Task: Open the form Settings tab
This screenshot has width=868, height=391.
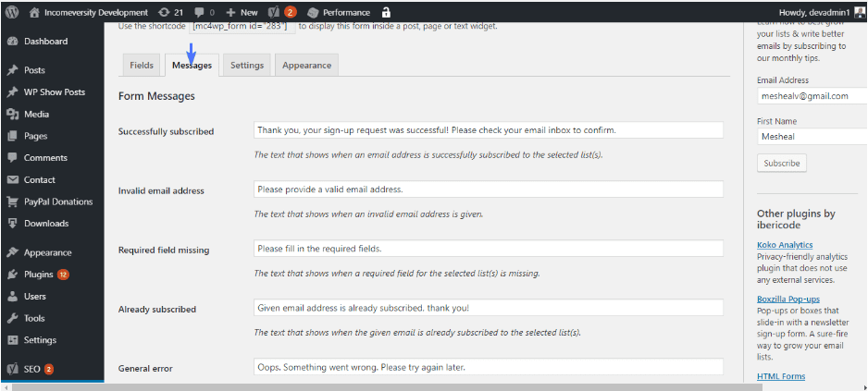Action: point(247,66)
